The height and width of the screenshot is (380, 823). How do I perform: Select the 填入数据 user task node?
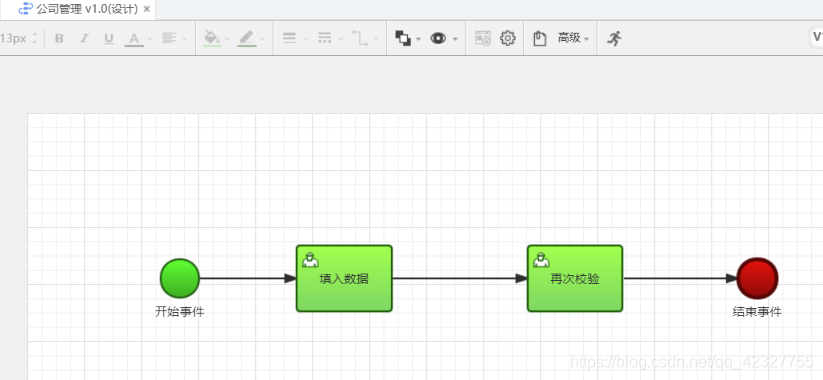point(344,278)
